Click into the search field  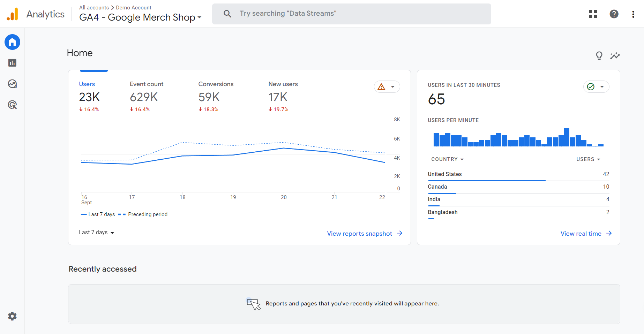click(352, 14)
